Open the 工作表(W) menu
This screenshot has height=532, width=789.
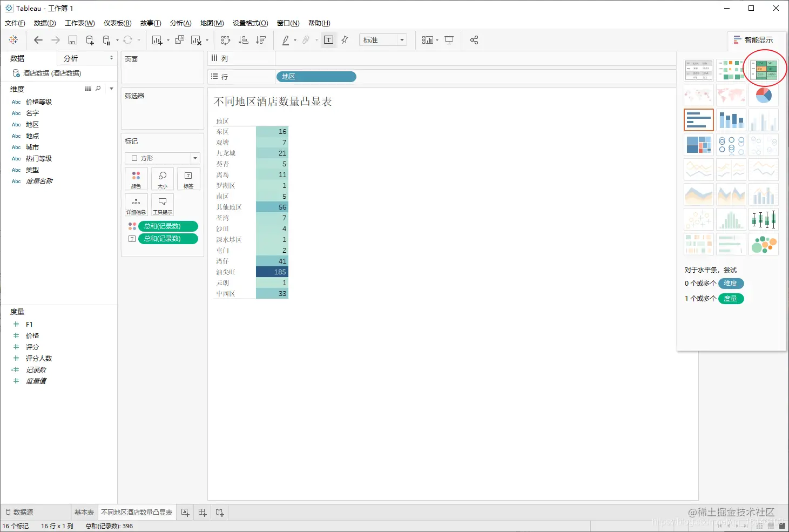click(80, 23)
